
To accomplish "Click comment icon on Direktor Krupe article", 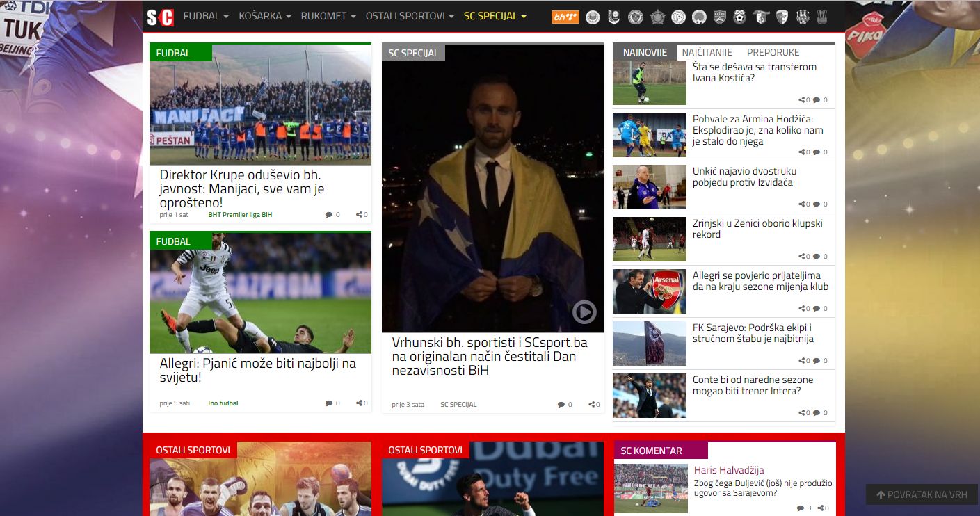I will (x=329, y=215).
